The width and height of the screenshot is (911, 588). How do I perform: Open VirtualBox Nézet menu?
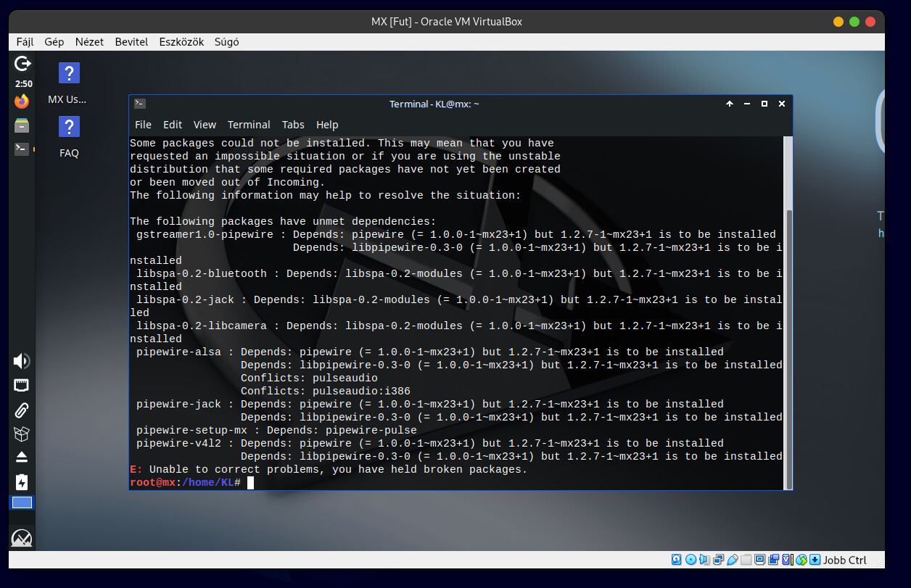pyautogui.click(x=89, y=42)
